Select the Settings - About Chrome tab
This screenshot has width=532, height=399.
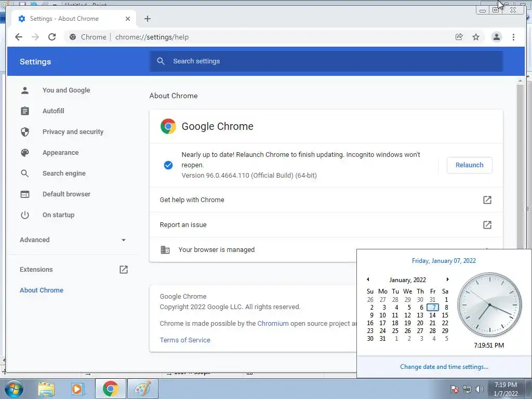pos(74,19)
